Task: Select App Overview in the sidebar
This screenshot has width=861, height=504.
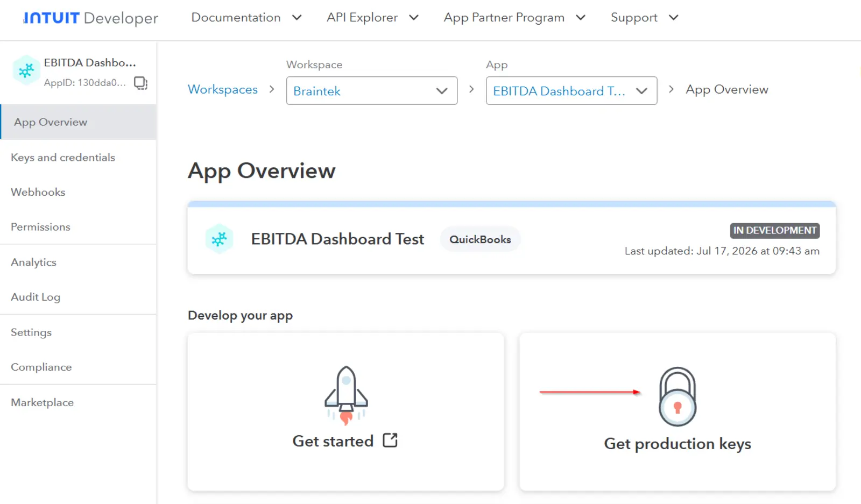Action: (x=79, y=122)
